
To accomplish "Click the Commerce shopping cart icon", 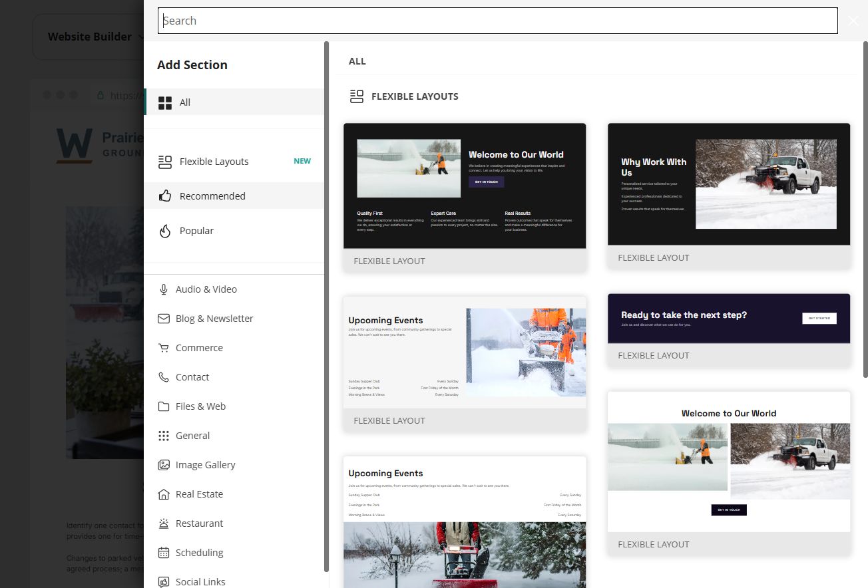I will pyautogui.click(x=164, y=348).
